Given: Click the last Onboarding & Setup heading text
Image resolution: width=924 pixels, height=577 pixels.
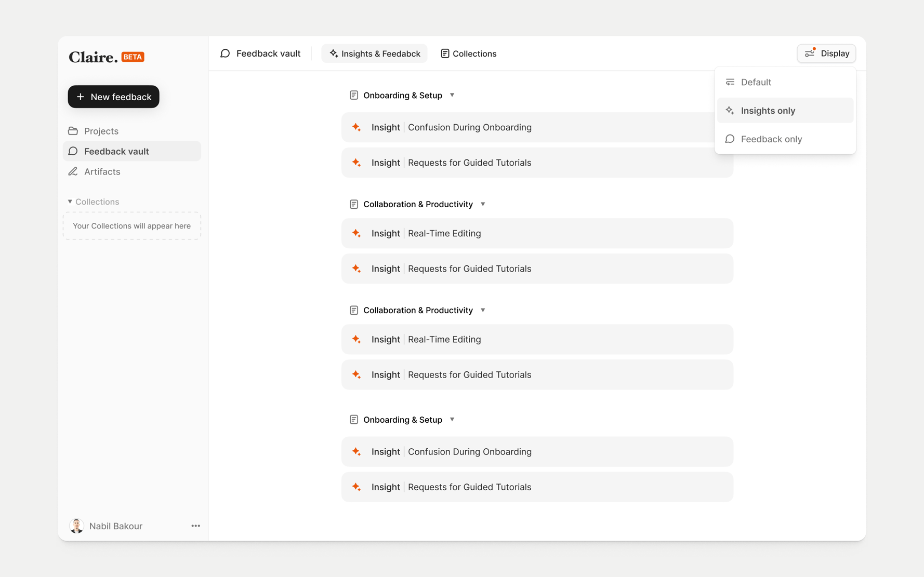Looking at the screenshot, I should coord(403,420).
